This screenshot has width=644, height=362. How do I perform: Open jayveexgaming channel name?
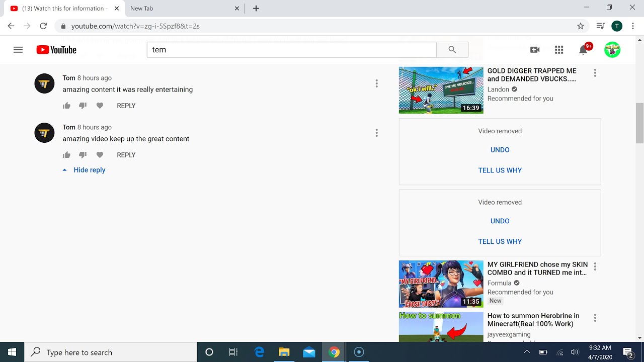509,334
